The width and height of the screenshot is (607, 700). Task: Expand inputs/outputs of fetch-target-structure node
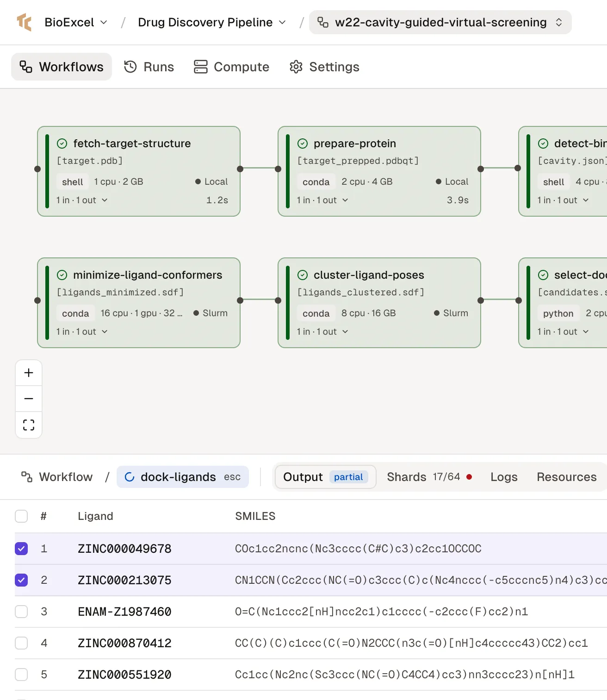pos(82,200)
